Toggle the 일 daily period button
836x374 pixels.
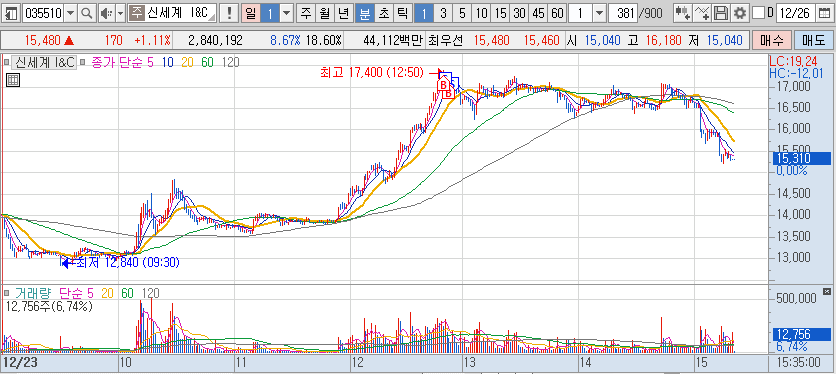point(251,13)
